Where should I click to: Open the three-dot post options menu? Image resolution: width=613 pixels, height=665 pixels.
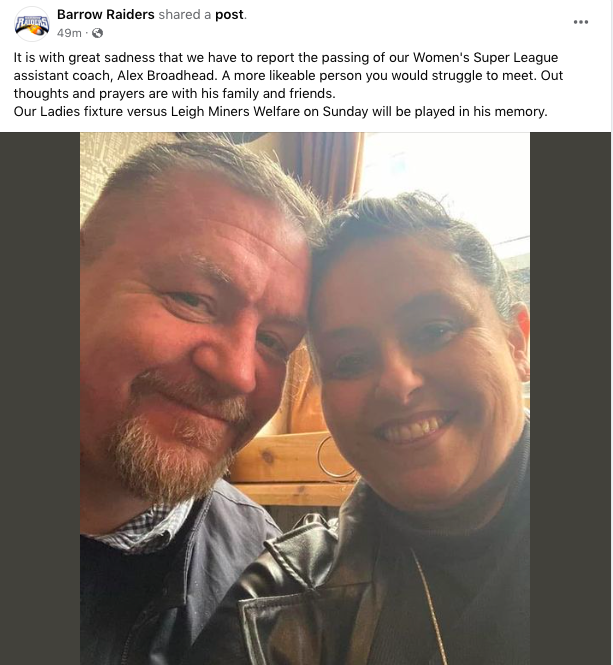(x=580, y=22)
